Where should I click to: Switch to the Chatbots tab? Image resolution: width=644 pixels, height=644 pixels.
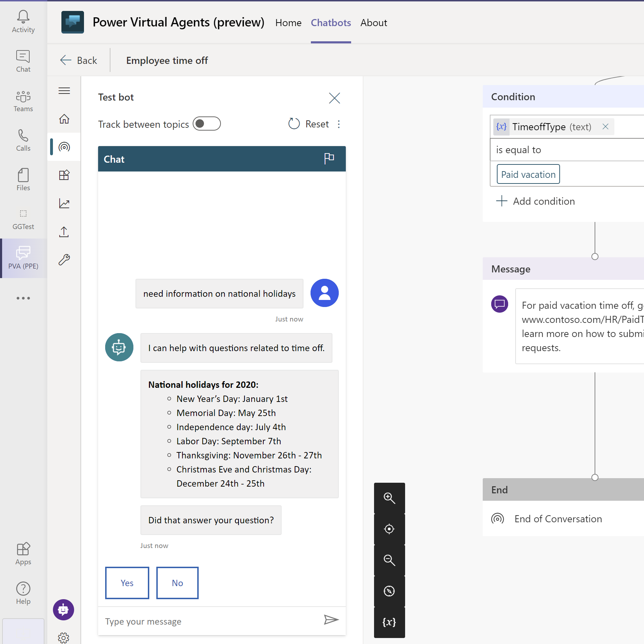click(331, 23)
